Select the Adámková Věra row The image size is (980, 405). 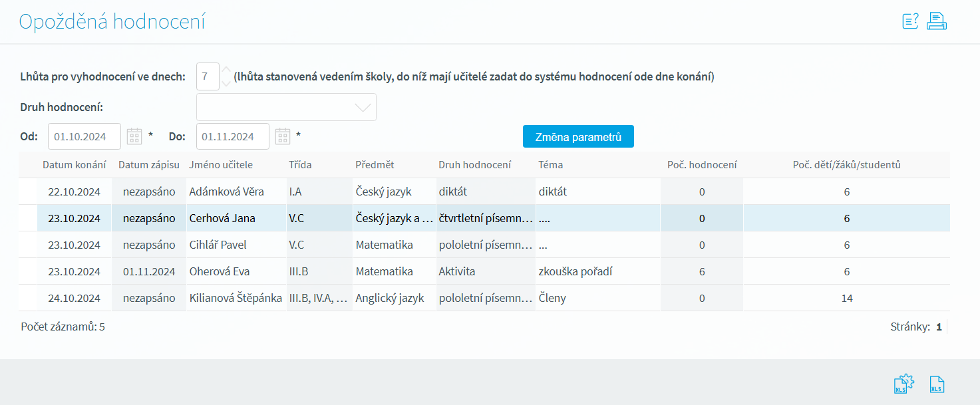[x=484, y=192]
